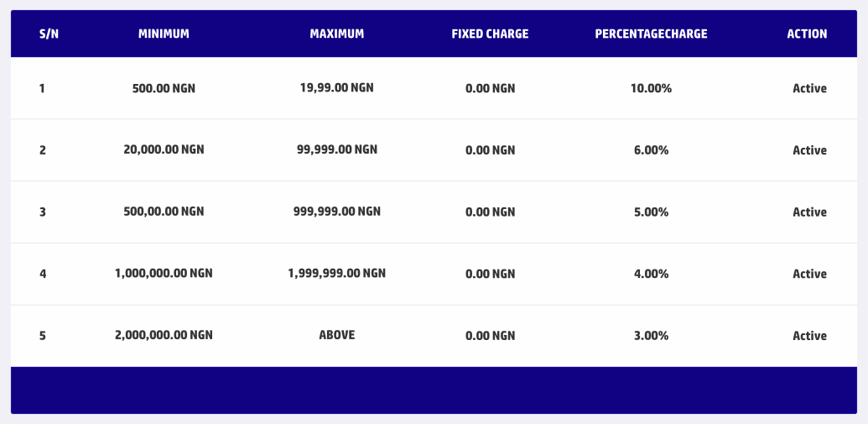Click the ACTION column header
The image size is (868, 424).
click(x=807, y=34)
